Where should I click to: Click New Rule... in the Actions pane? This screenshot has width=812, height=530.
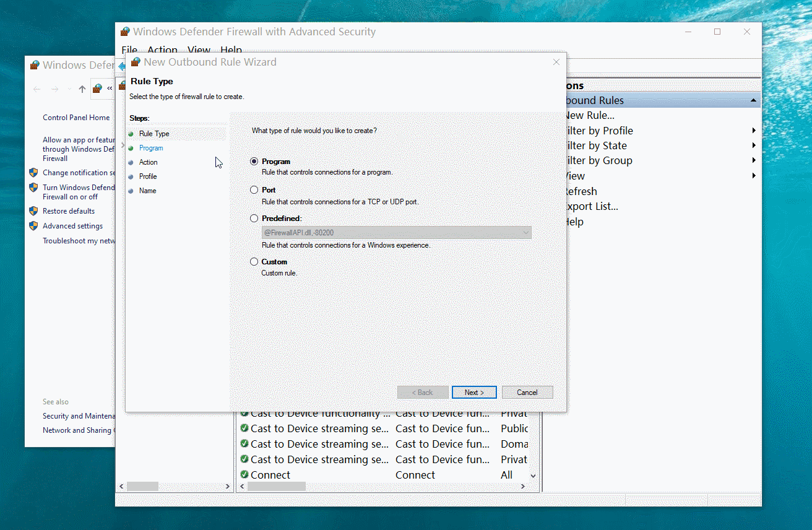590,115
